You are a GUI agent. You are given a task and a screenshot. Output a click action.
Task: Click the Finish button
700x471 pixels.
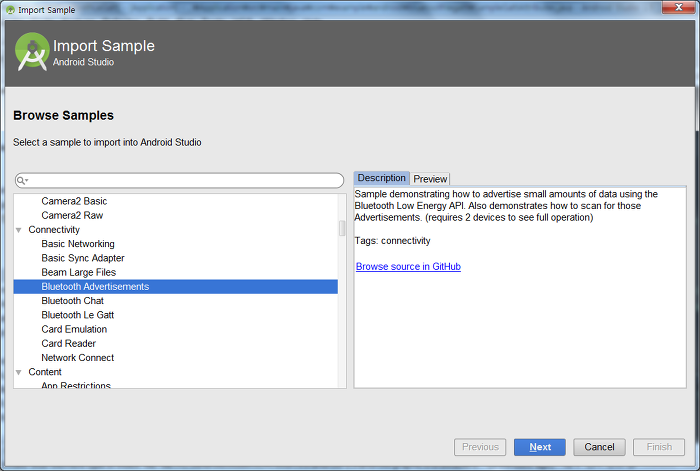tap(659, 447)
